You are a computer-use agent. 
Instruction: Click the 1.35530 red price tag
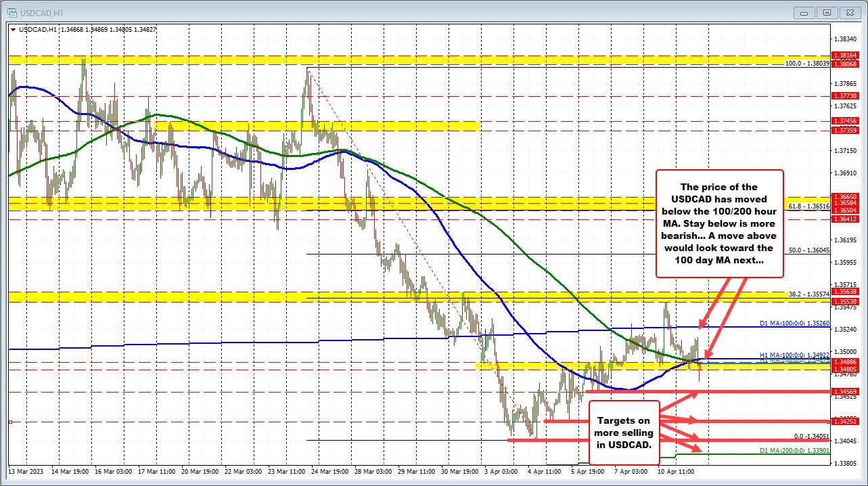(846, 301)
